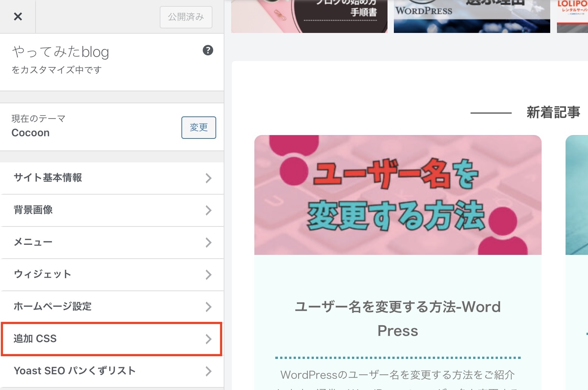Screen dimensions: 588x390
Task: Close the customizer with the X icon
Action: (x=18, y=17)
